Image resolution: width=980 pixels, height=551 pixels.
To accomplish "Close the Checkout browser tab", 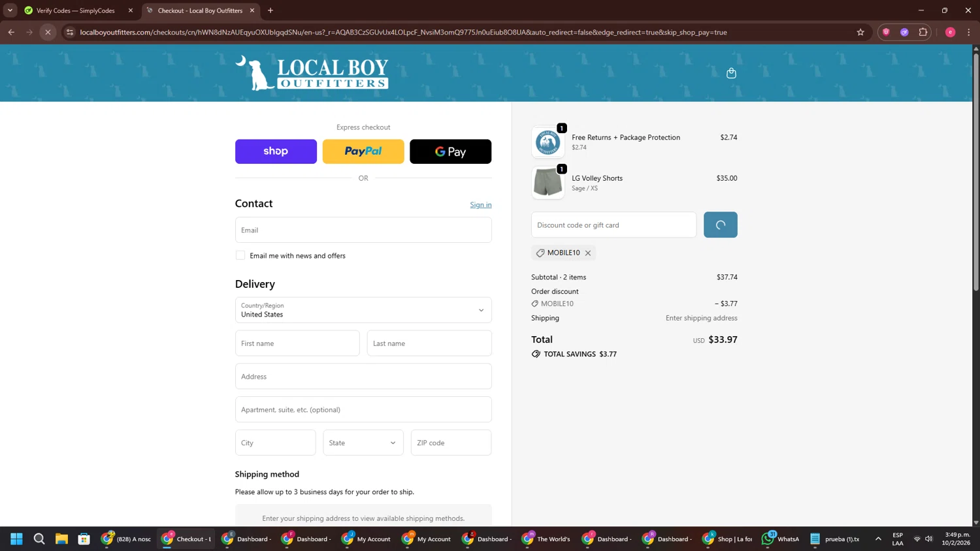I will [252, 10].
